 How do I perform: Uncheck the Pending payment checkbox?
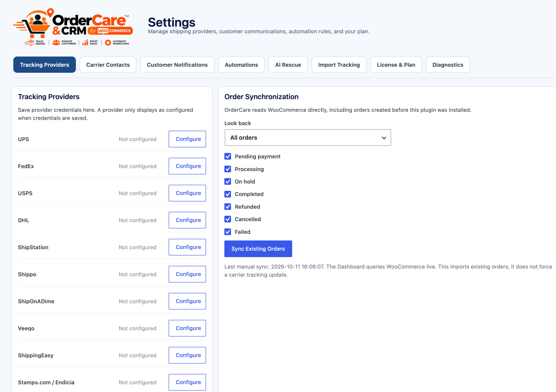tap(228, 156)
